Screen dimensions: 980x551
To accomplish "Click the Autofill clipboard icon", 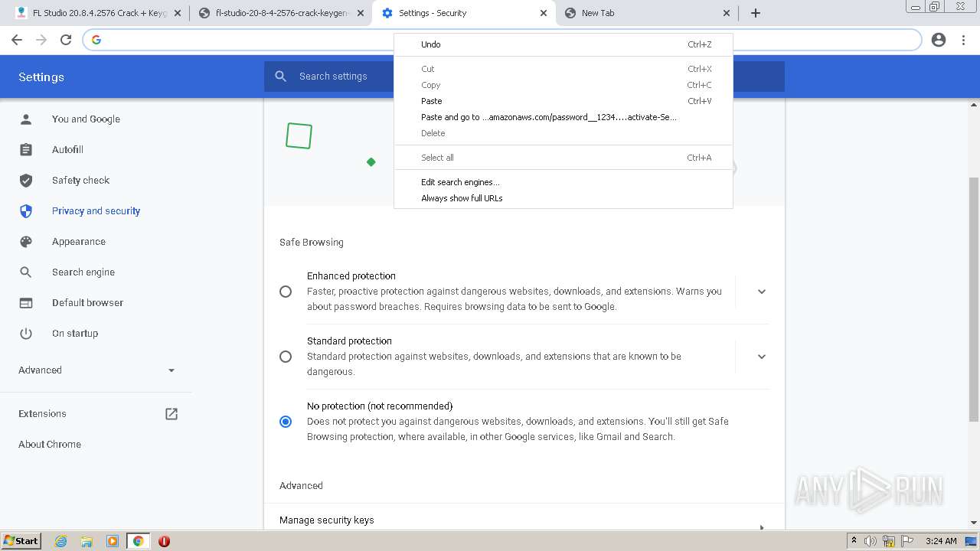I will pos(26,150).
